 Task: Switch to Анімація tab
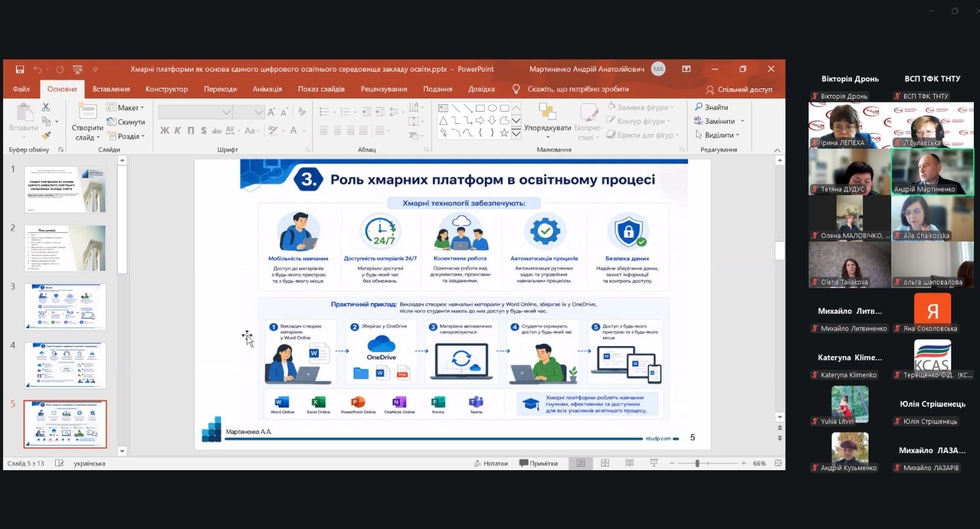click(x=267, y=89)
